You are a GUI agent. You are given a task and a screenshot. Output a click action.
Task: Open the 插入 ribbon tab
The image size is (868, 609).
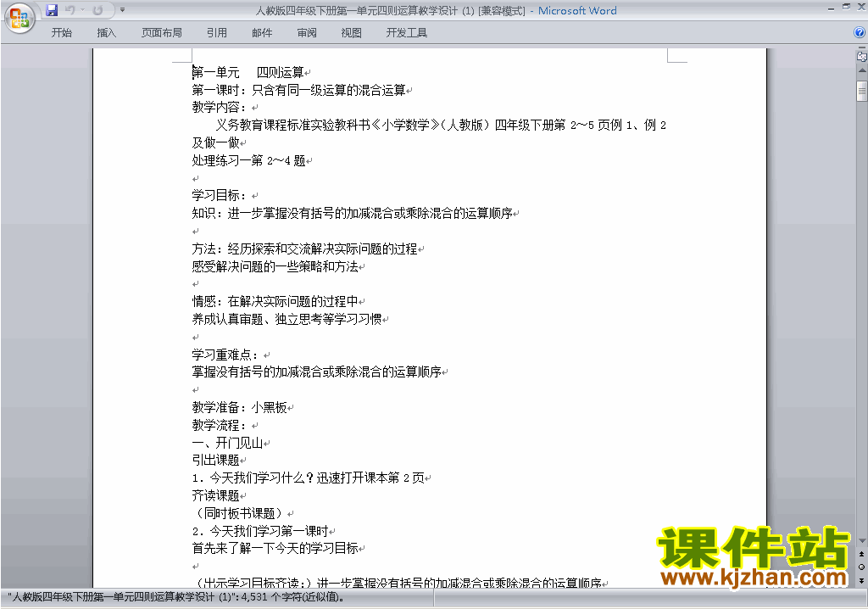(x=106, y=33)
